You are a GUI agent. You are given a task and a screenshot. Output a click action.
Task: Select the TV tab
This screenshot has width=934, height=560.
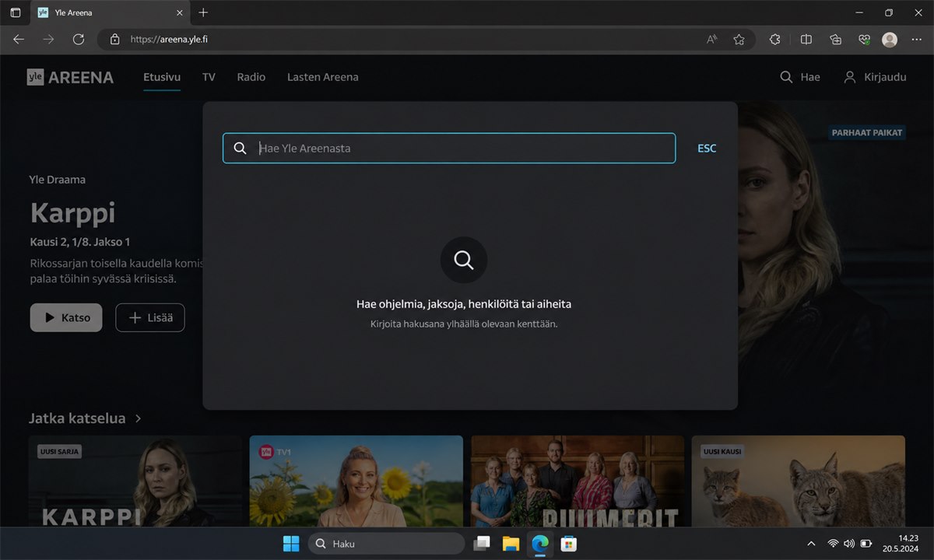(x=209, y=77)
